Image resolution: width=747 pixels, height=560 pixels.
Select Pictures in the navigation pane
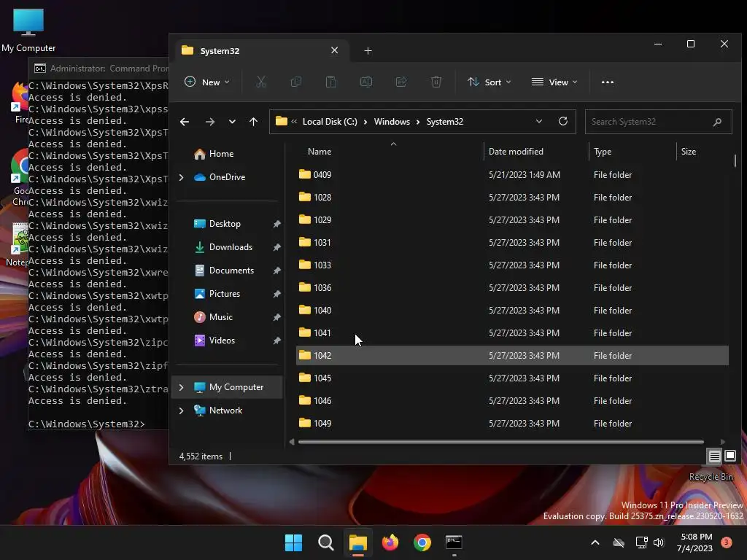click(x=228, y=294)
